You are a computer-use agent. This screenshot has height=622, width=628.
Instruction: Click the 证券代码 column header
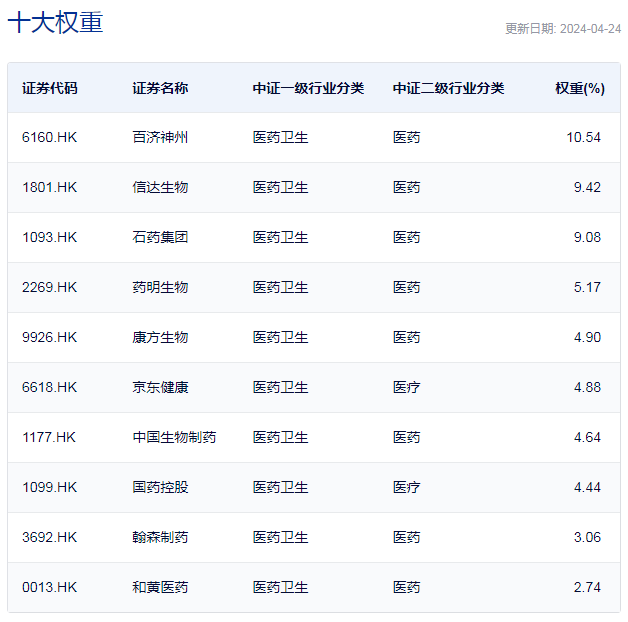click(49, 88)
